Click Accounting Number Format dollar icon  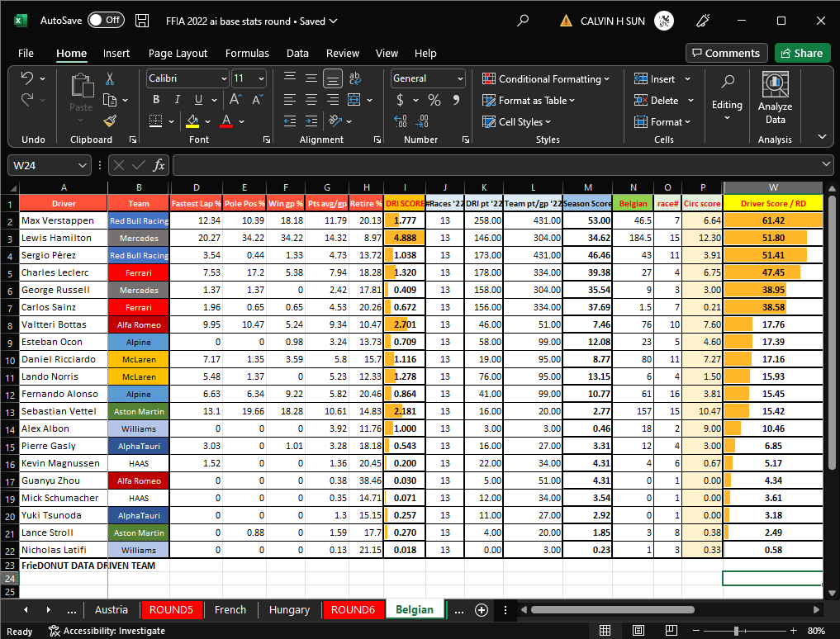[401, 100]
